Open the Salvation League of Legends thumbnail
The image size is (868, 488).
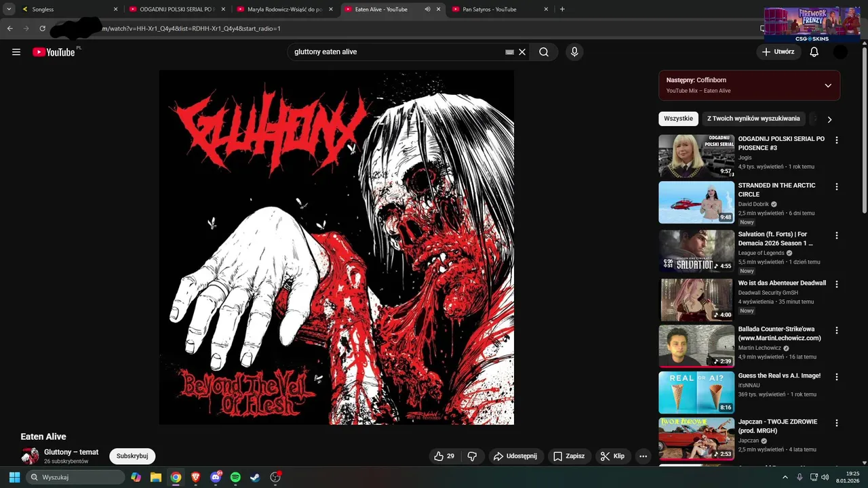pyautogui.click(x=696, y=251)
